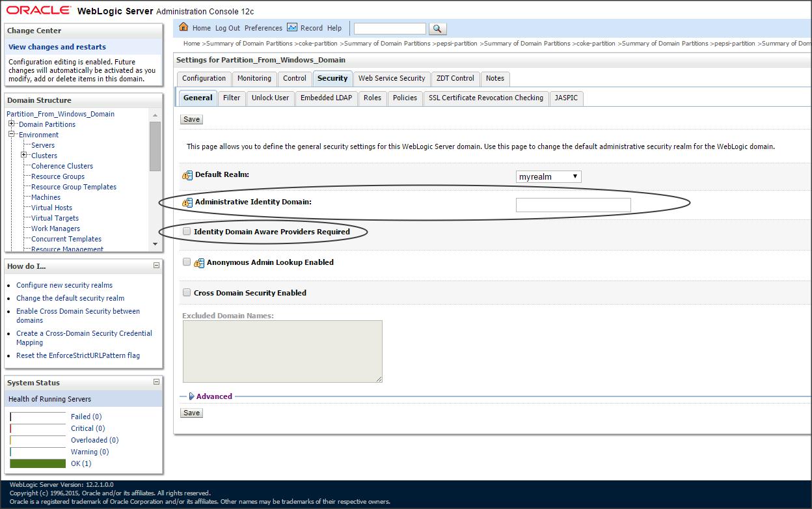
Task: Open the Help link
Action: tap(334, 28)
